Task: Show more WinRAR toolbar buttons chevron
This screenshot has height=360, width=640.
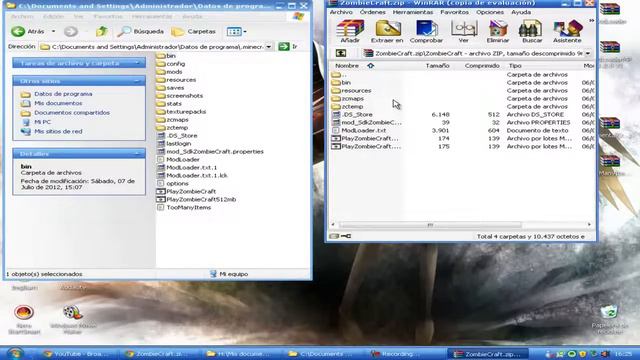Action: click(x=591, y=20)
